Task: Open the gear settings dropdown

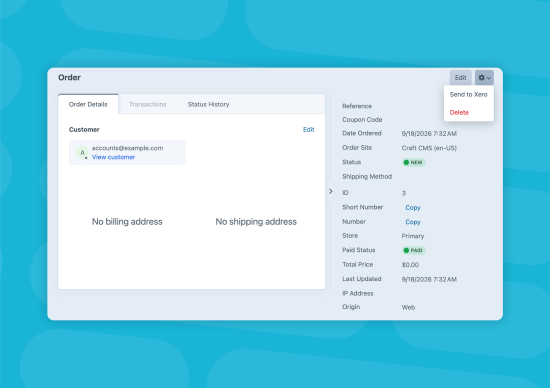Action: 484,78
